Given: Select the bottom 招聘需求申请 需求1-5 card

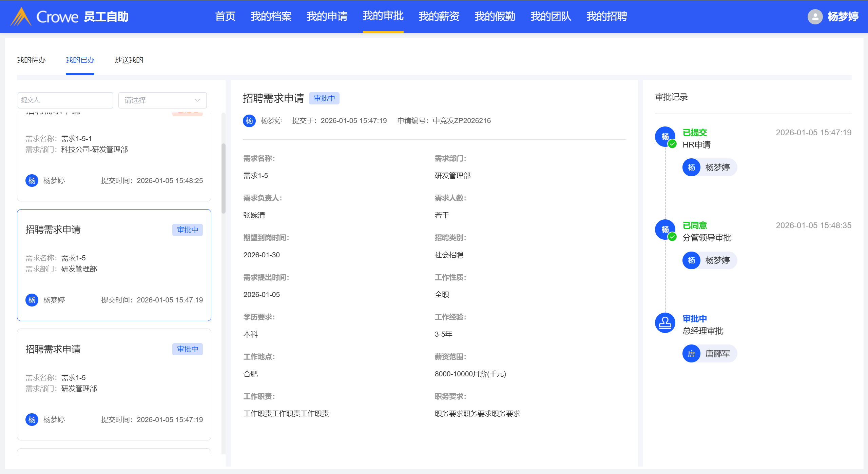Looking at the screenshot, I should [114, 384].
